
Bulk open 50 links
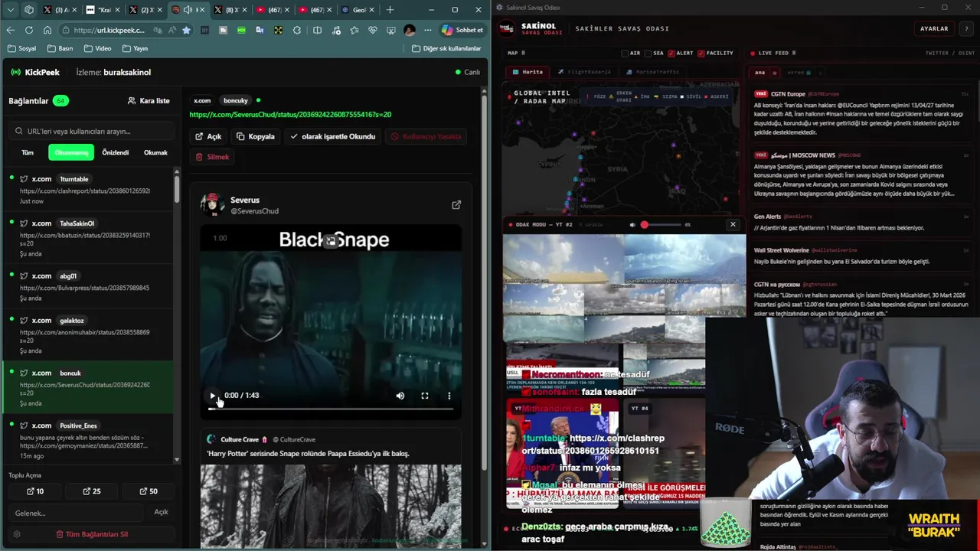coord(149,491)
